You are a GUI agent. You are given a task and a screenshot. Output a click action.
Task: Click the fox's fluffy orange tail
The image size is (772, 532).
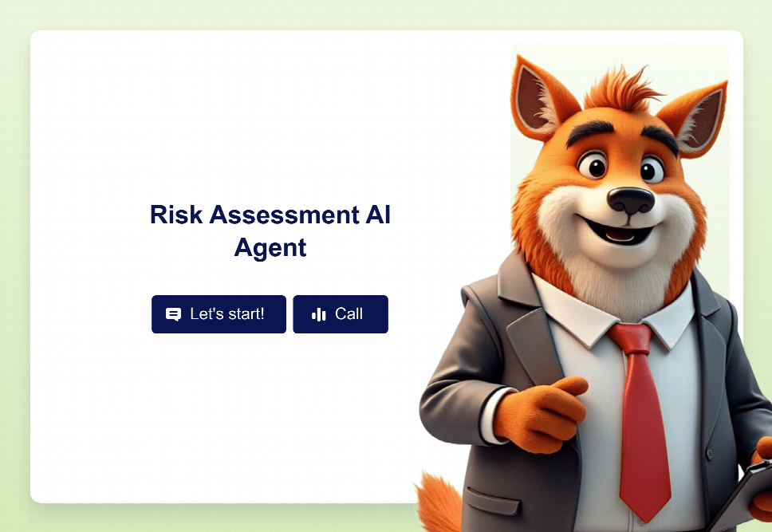[x=439, y=502]
